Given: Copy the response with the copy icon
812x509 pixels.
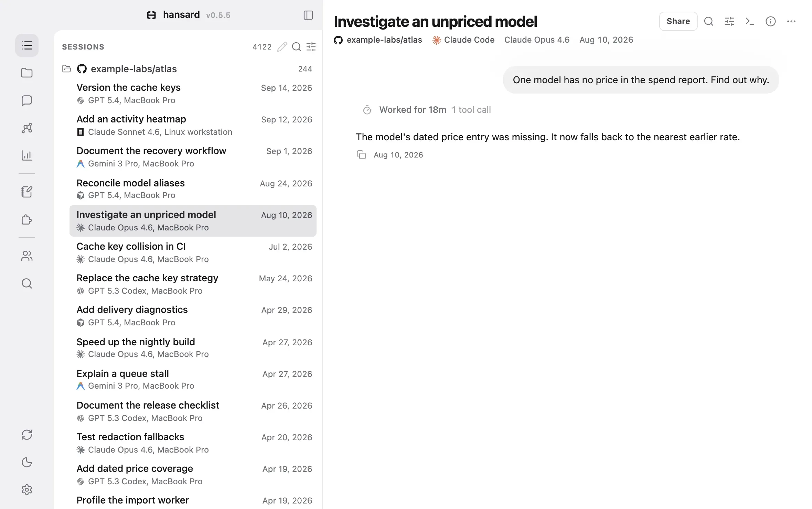Looking at the screenshot, I should click(x=361, y=155).
